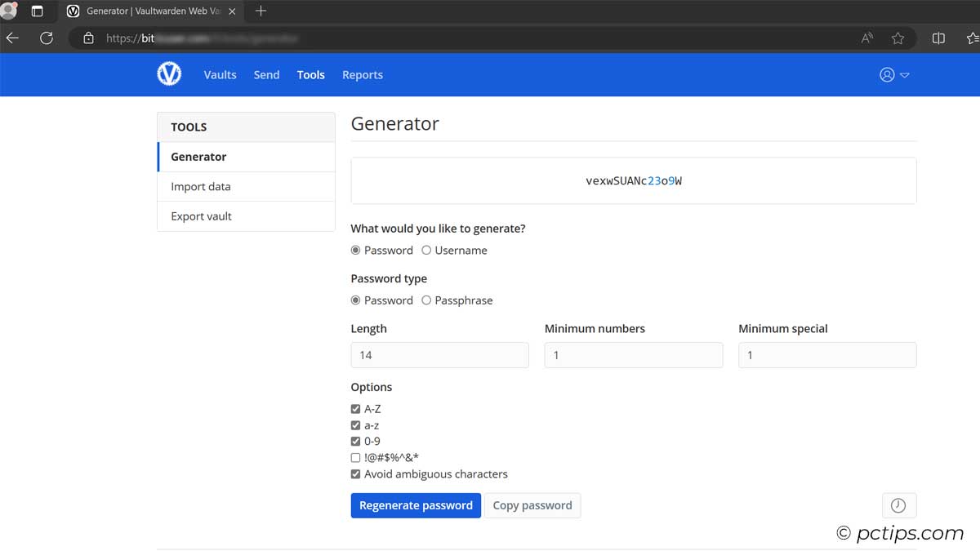
Task: Choose Passphrase password type
Action: (x=426, y=300)
